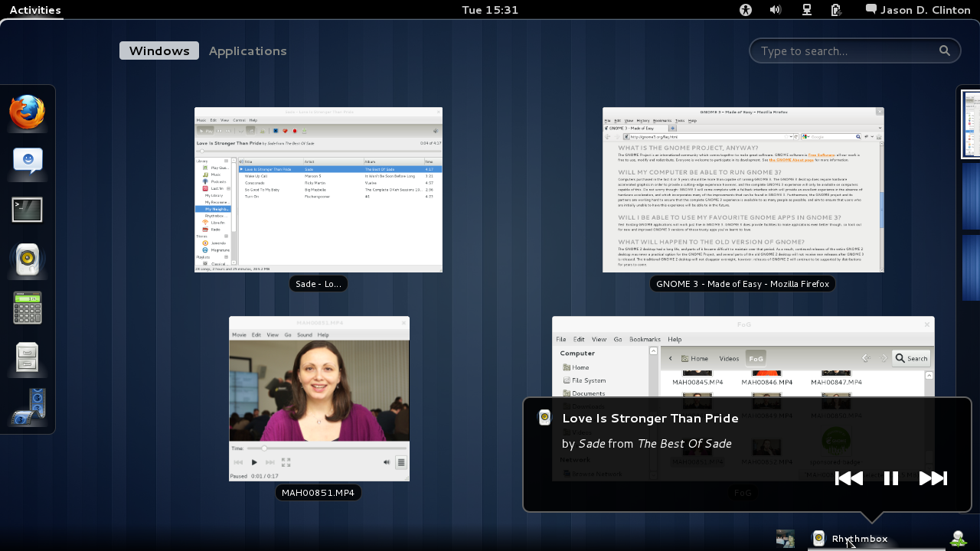Launch the file archive icon in dock

pos(27,355)
